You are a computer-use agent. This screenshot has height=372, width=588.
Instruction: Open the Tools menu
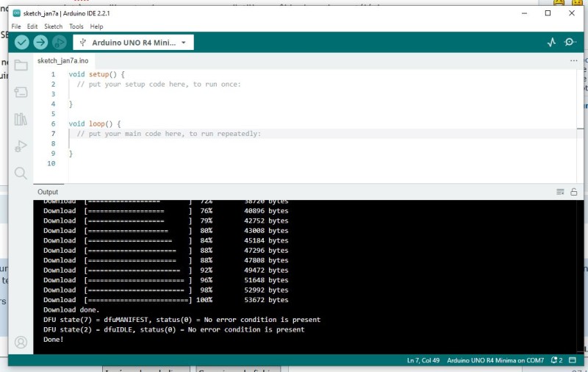point(76,26)
